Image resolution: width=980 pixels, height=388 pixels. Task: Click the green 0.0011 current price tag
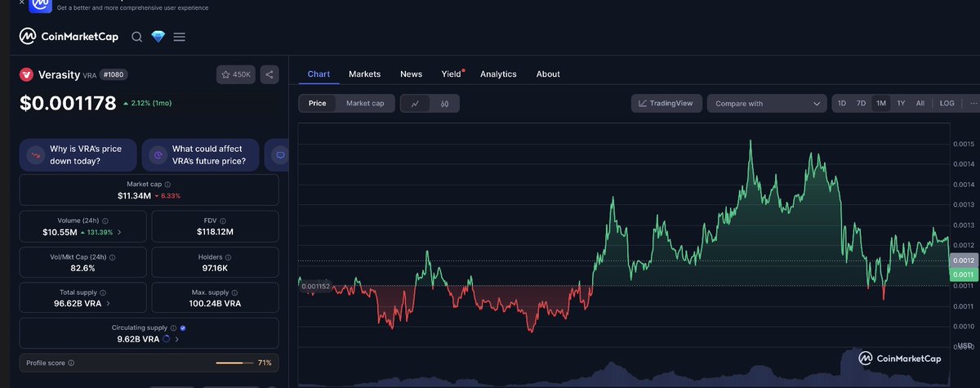click(x=964, y=275)
